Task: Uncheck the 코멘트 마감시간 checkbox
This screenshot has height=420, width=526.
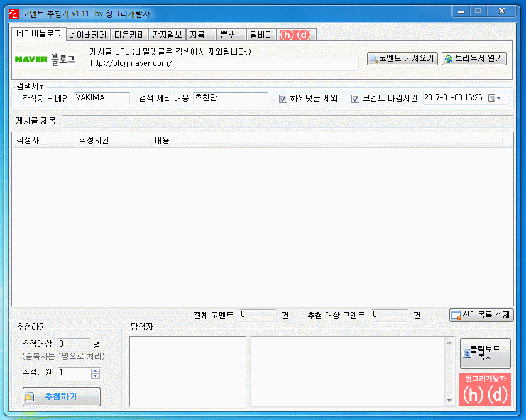Action: pos(356,98)
